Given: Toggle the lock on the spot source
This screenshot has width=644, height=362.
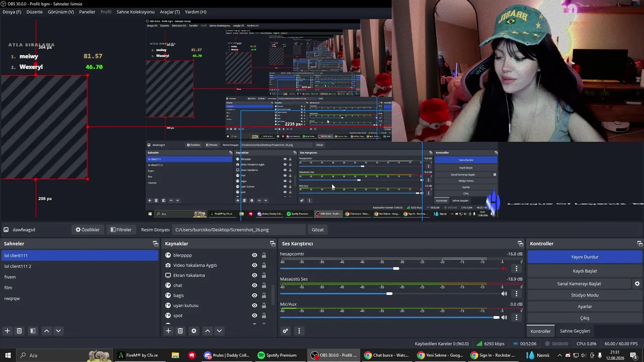Looking at the screenshot, I should click(264, 316).
